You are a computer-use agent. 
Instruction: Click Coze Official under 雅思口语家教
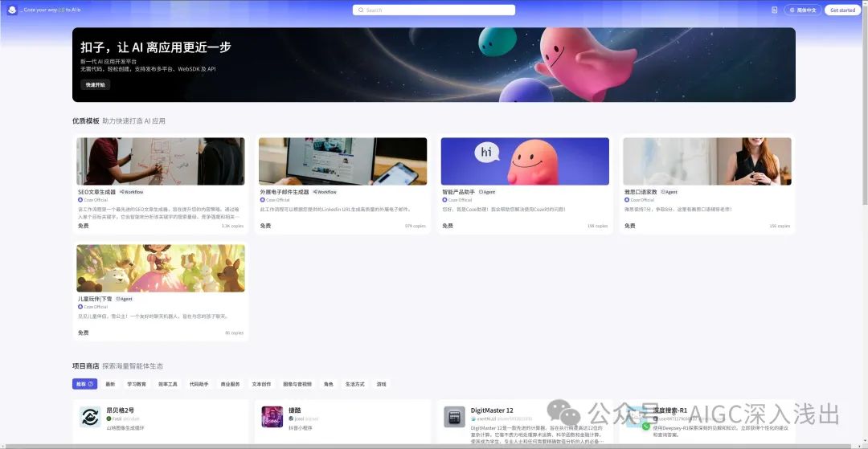tap(640, 200)
